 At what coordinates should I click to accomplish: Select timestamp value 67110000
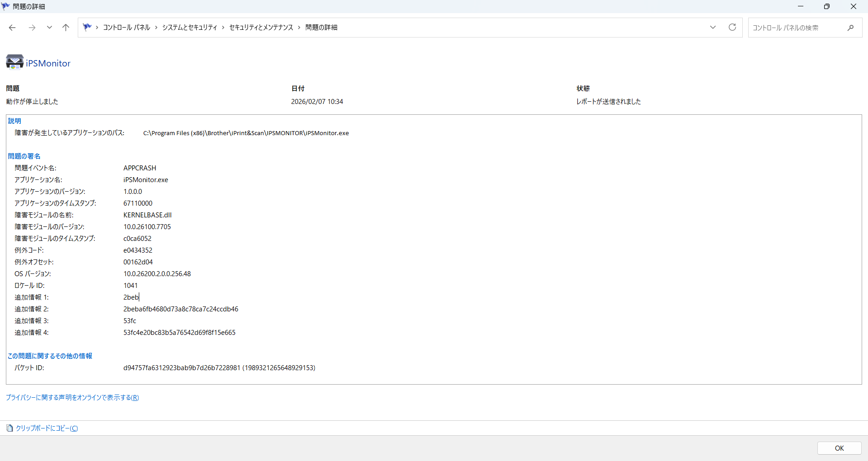[138, 203]
